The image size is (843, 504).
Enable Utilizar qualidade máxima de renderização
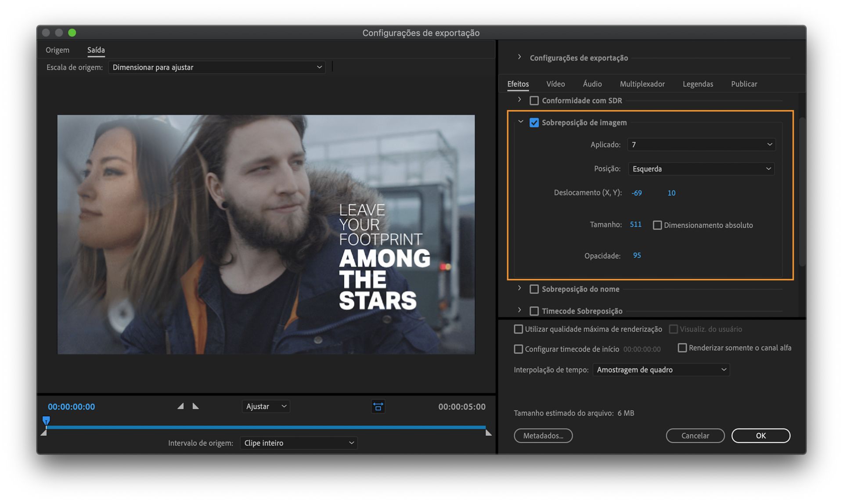coord(519,329)
